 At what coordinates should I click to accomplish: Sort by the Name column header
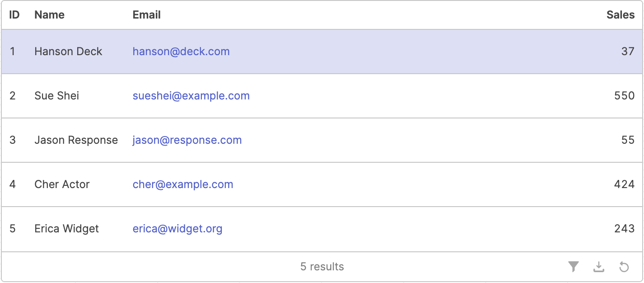click(x=49, y=15)
